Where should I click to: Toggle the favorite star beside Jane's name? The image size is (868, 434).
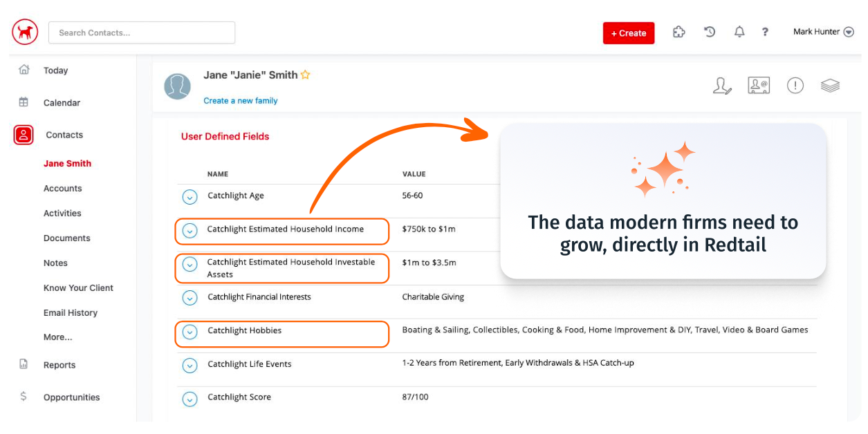pos(305,75)
